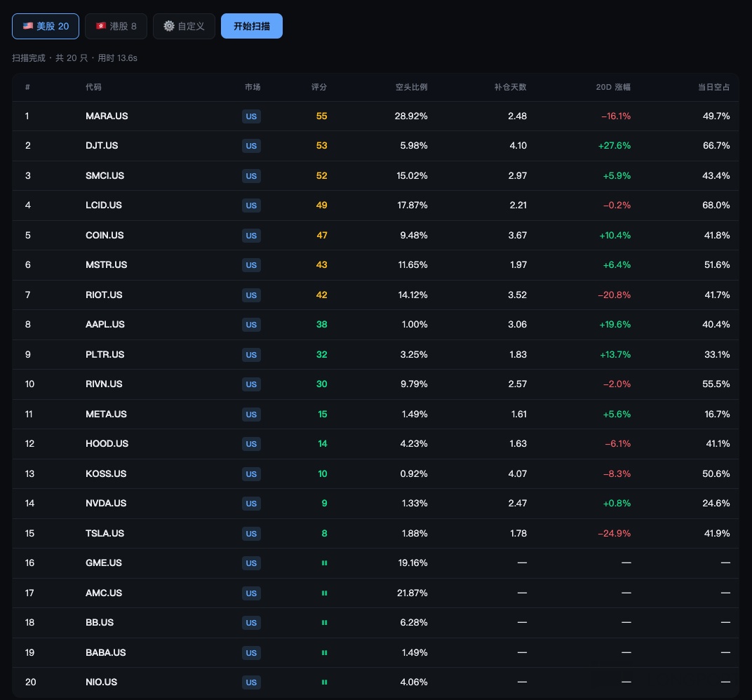Click the 当日空占 column header
The image size is (752, 700).
click(713, 87)
